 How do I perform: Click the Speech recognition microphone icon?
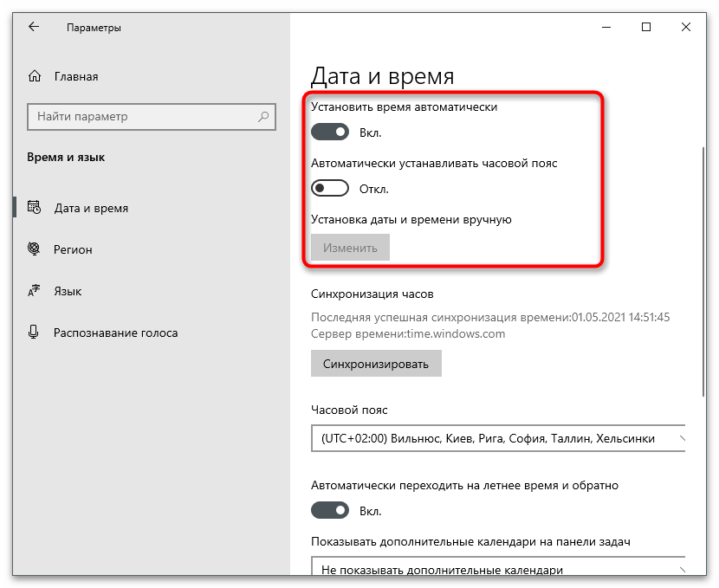35,333
